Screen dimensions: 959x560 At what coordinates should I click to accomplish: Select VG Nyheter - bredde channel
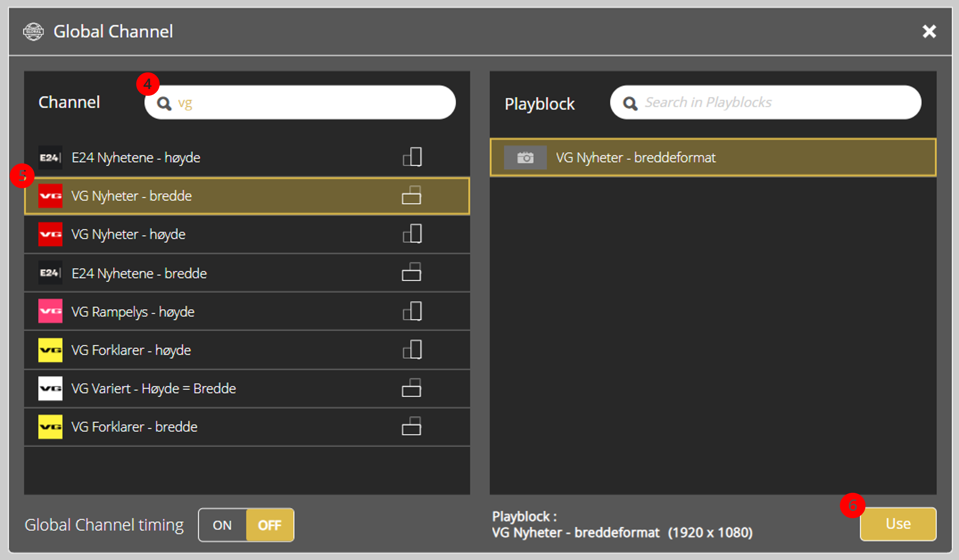click(247, 196)
